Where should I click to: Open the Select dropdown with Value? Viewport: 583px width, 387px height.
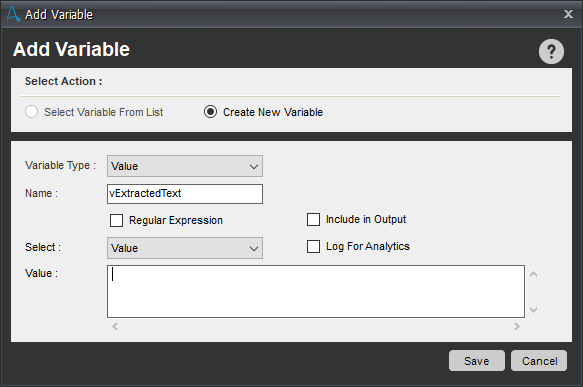185,248
